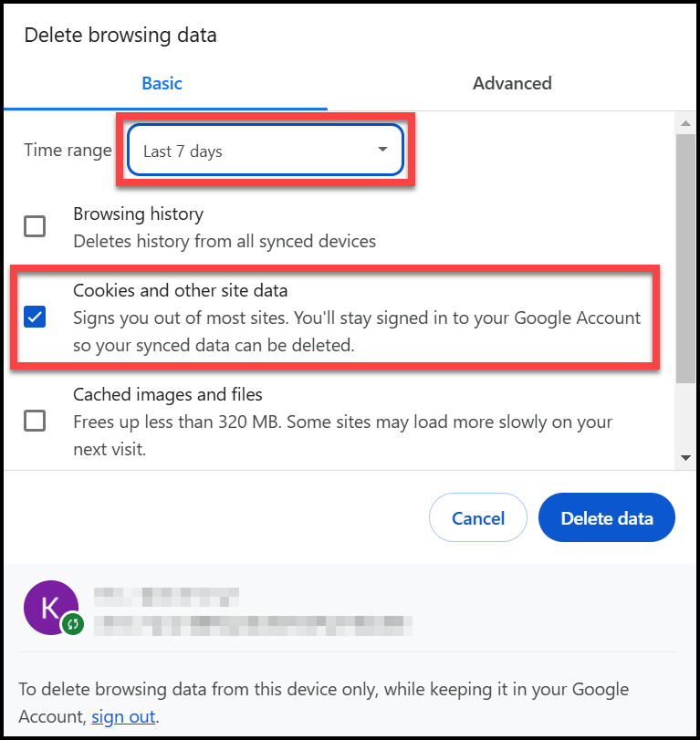The image size is (700, 740).
Task: Tick the Cached images and files checkbox
Action: 35,421
